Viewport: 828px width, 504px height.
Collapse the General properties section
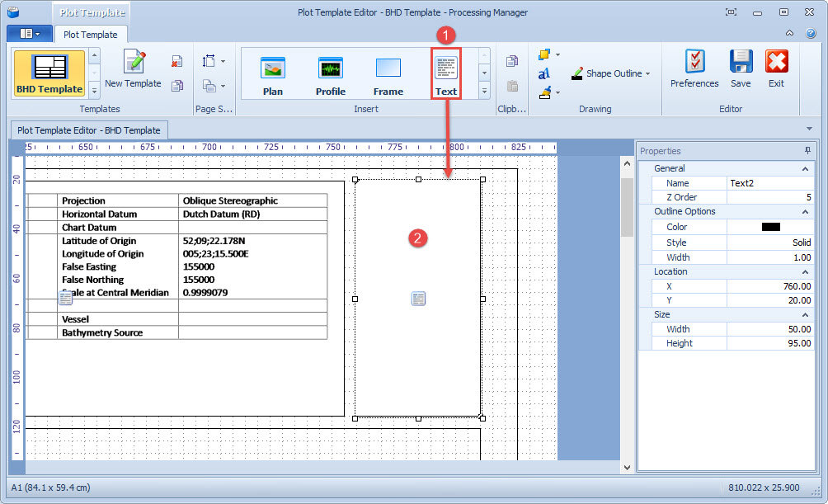[x=805, y=168]
